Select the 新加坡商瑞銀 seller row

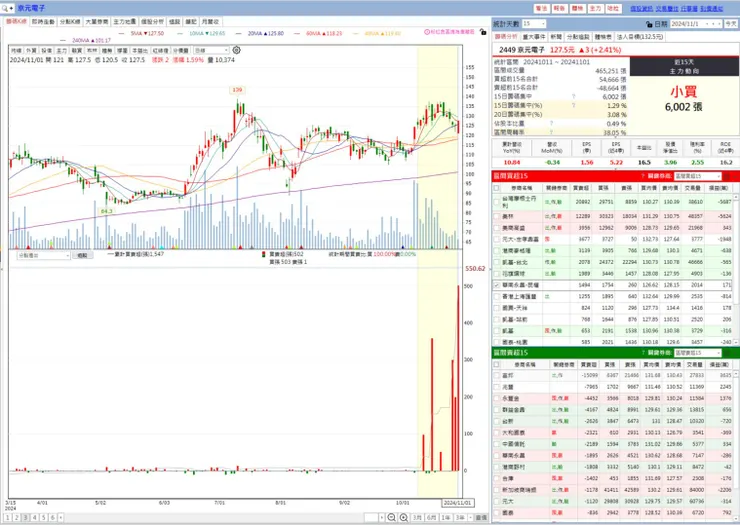[614, 490]
